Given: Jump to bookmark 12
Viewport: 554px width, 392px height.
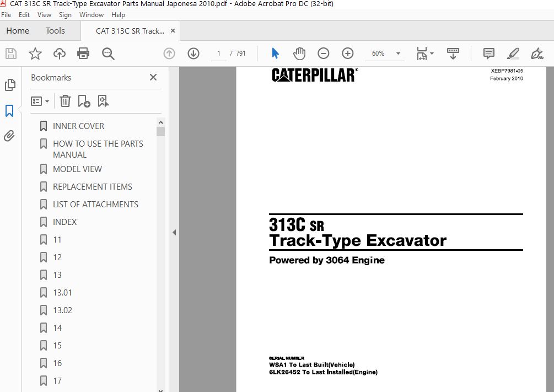Looking at the screenshot, I should point(57,257).
